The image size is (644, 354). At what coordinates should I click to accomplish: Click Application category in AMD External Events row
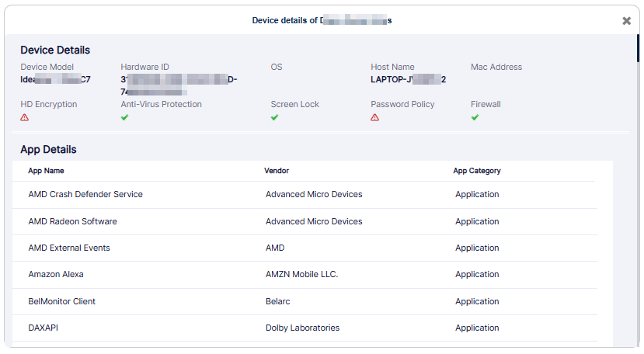click(x=477, y=248)
